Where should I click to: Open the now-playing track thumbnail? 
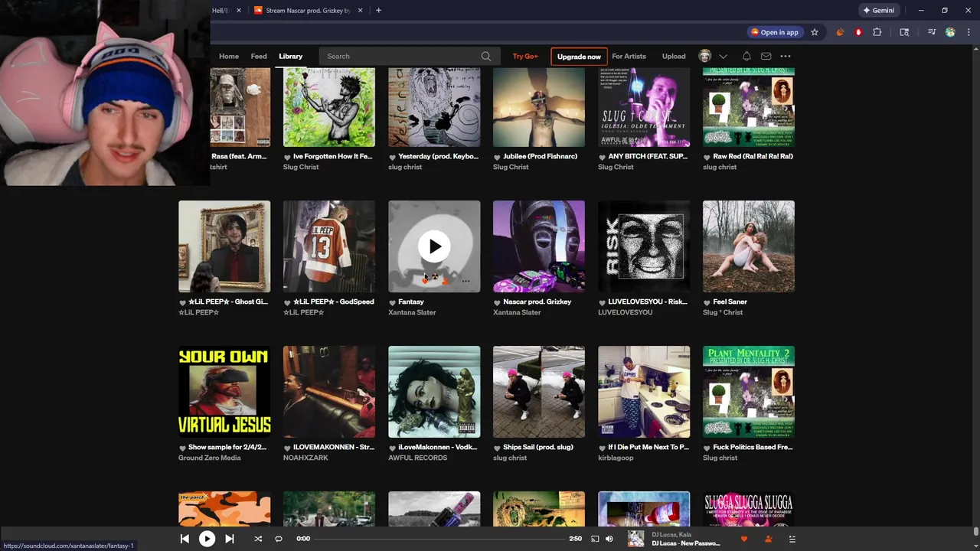636,539
